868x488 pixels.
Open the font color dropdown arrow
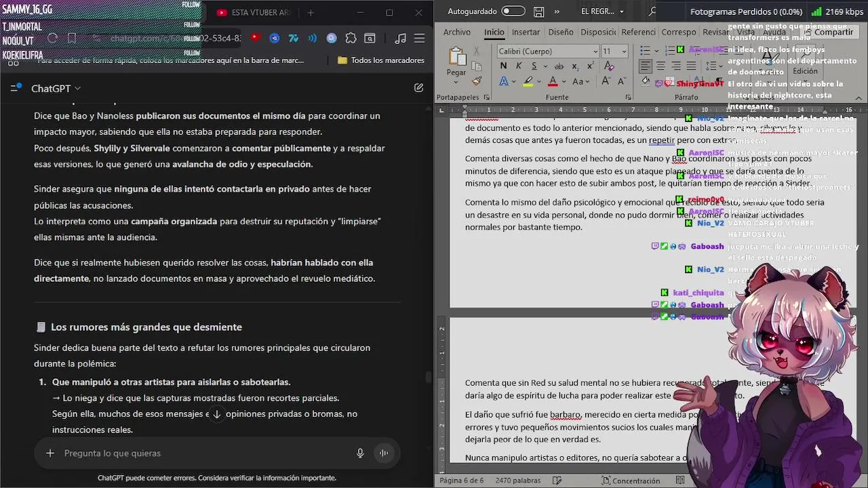pyautogui.click(x=564, y=81)
